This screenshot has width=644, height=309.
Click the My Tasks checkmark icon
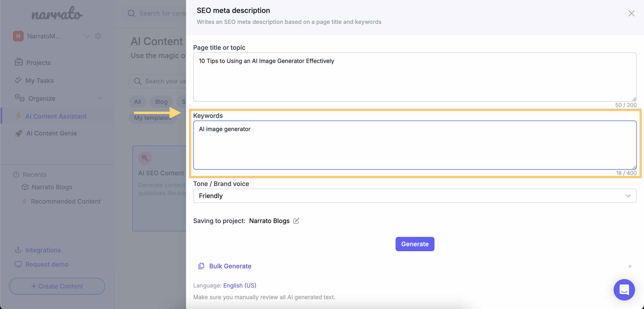pyautogui.click(x=18, y=80)
